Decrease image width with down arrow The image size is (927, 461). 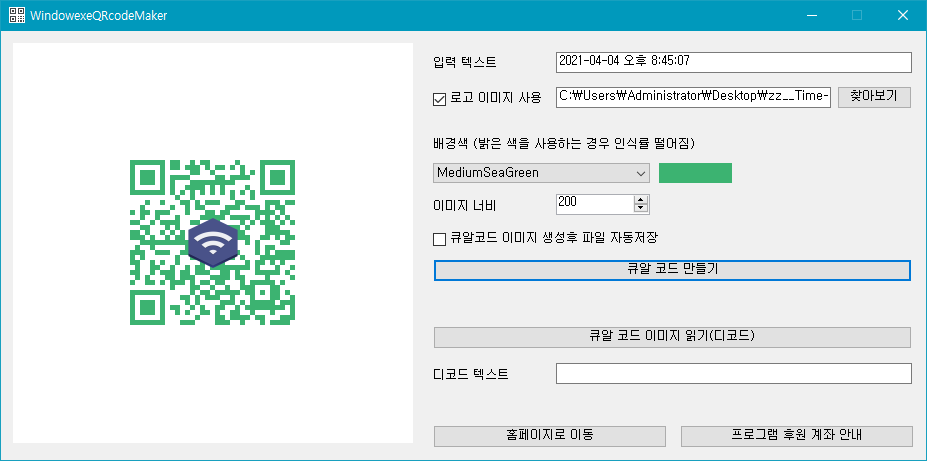point(641,208)
